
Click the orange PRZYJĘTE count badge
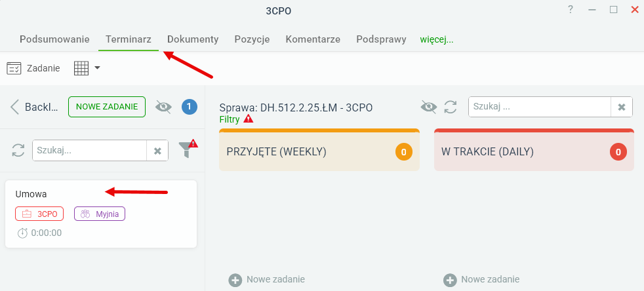click(404, 152)
